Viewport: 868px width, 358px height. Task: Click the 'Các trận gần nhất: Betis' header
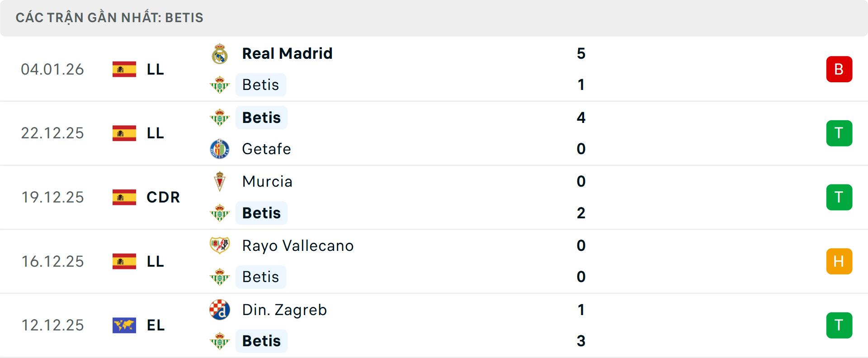109,18
